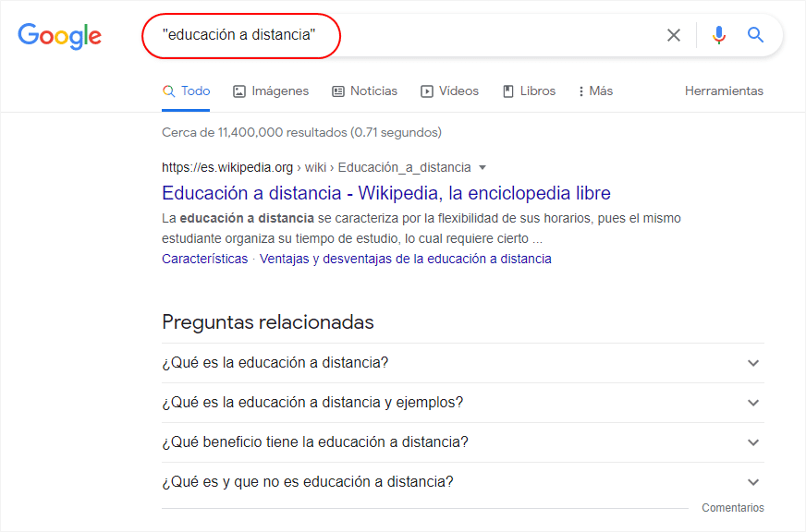Clear the search box with X icon
This screenshot has height=532, width=806.
[674, 35]
